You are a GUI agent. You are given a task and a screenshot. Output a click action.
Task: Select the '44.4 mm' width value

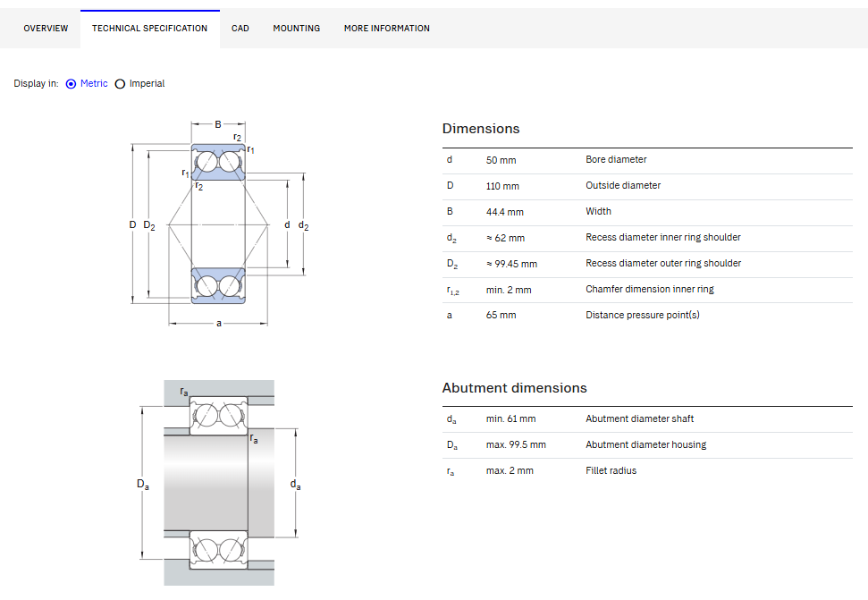pos(505,212)
